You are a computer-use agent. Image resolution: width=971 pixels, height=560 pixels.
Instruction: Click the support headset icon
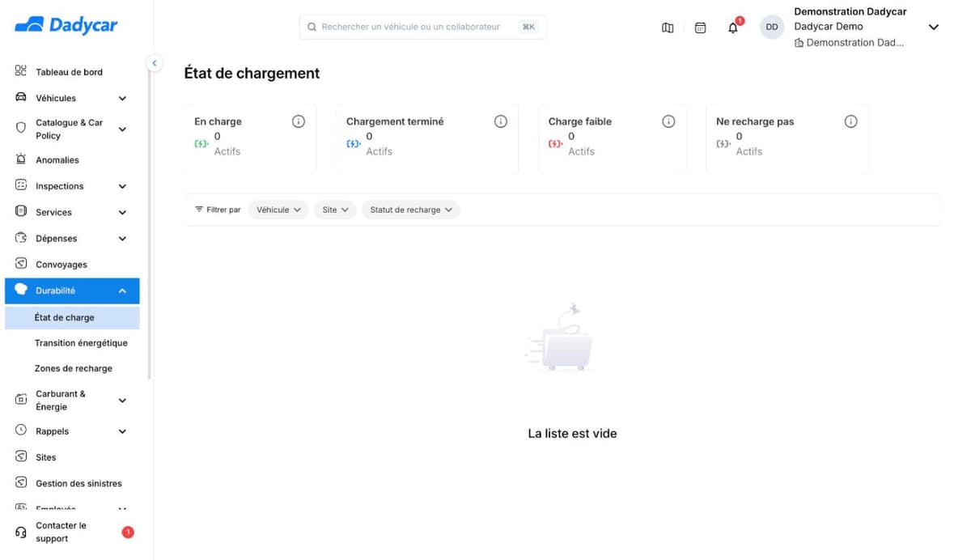(21, 532)
